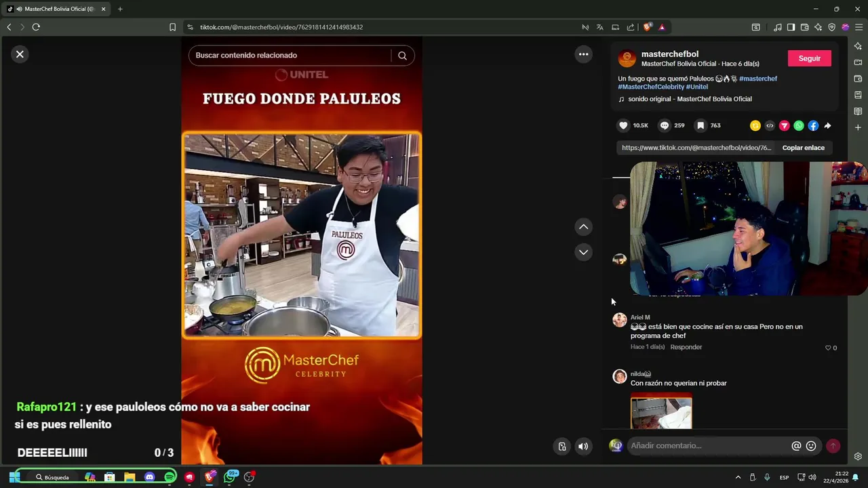This screenshot has width=868, height=488.
Task: Open browser hamburger main menu
Action: [859, 27]
